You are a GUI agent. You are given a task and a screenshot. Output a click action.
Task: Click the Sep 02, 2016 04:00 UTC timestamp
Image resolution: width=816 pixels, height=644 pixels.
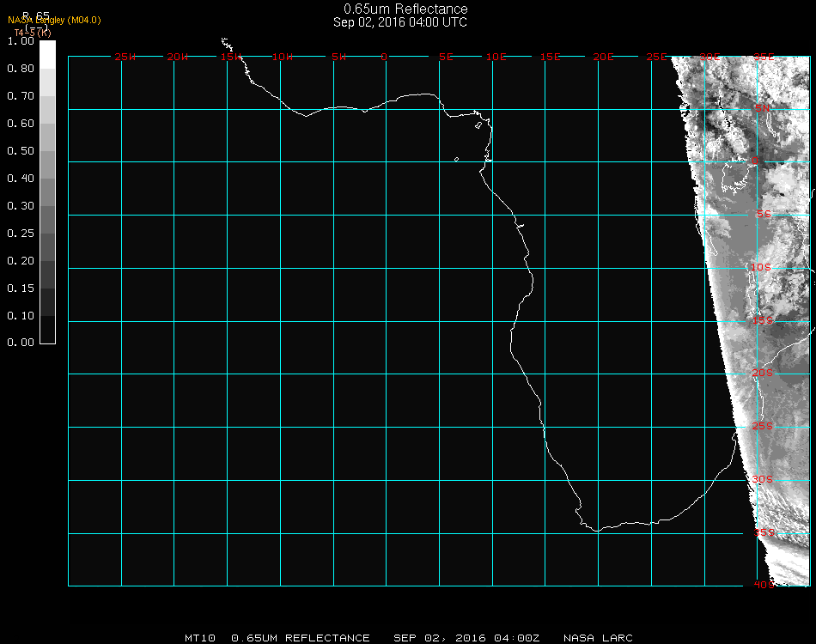pyautogui.click(x=400, y=22)
